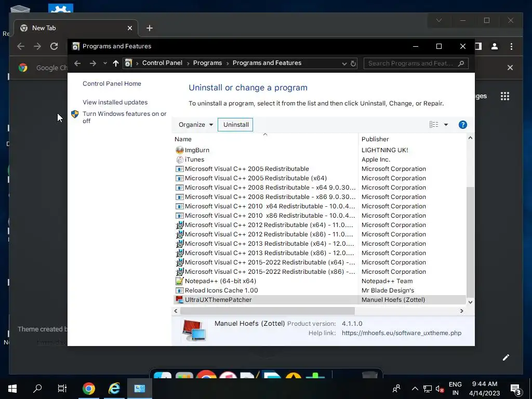Image resolution: width=532 pixels, height=399 pixels.
Task: Click the iTunes program icon
Action: click(x=179, y=159)
